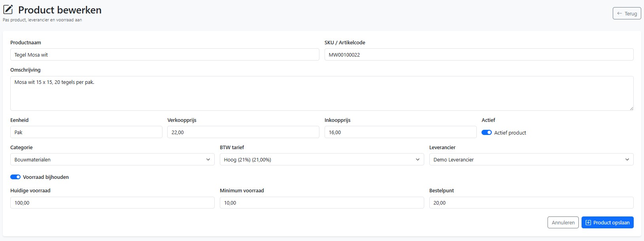644x241 pixels.
Task: Open the Leverancier dropdown showing Demo Leverancier
Action: tap(531, 159)
